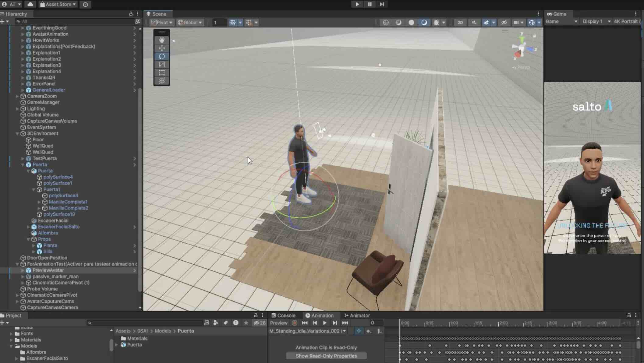
Task: Click the Pause button in top toolbar
Action: click(370, 4)
